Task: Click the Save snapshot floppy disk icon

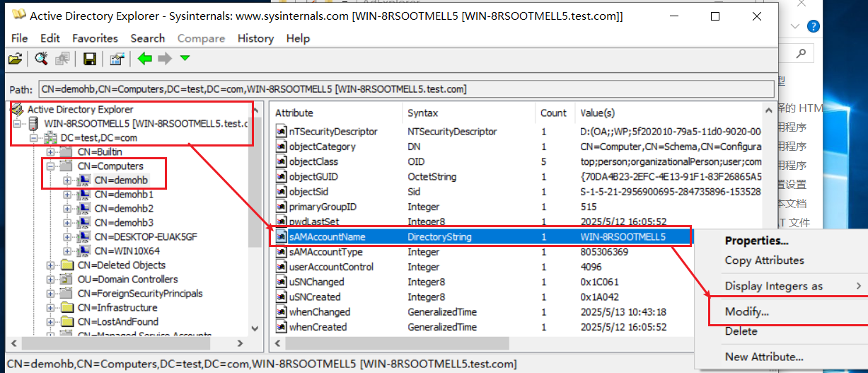Action: tap(90, 59)
